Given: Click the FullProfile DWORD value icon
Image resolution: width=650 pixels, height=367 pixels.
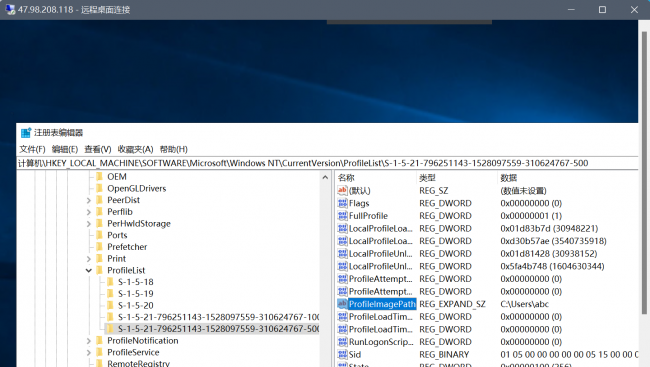Looking at the screenshot, I should [342, 216].
